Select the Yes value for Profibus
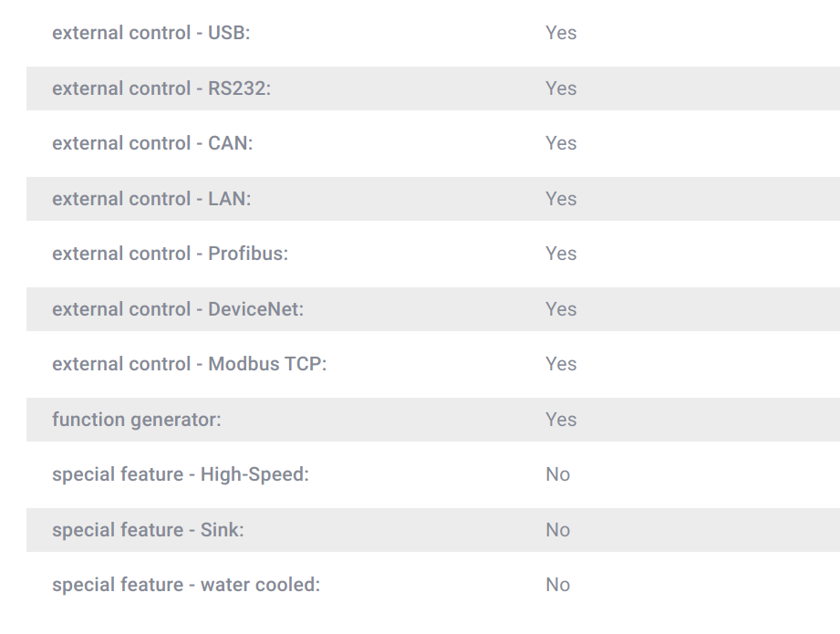 (561, 254)
